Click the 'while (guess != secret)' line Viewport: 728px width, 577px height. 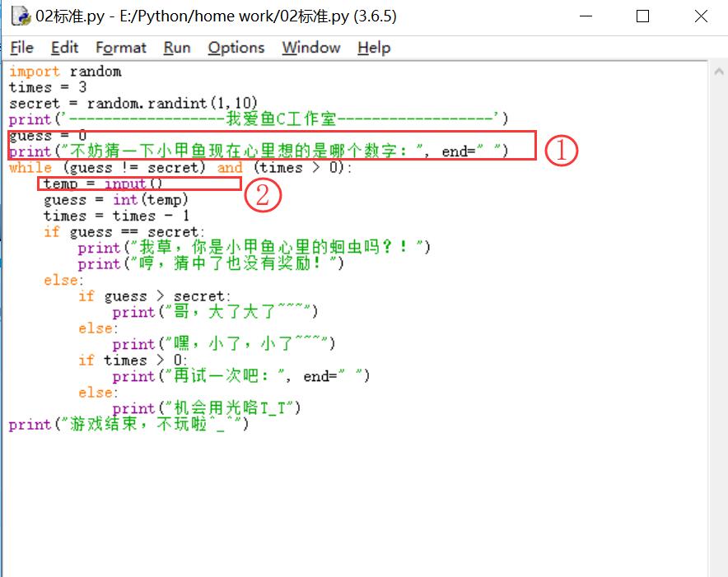click(180, 168)
